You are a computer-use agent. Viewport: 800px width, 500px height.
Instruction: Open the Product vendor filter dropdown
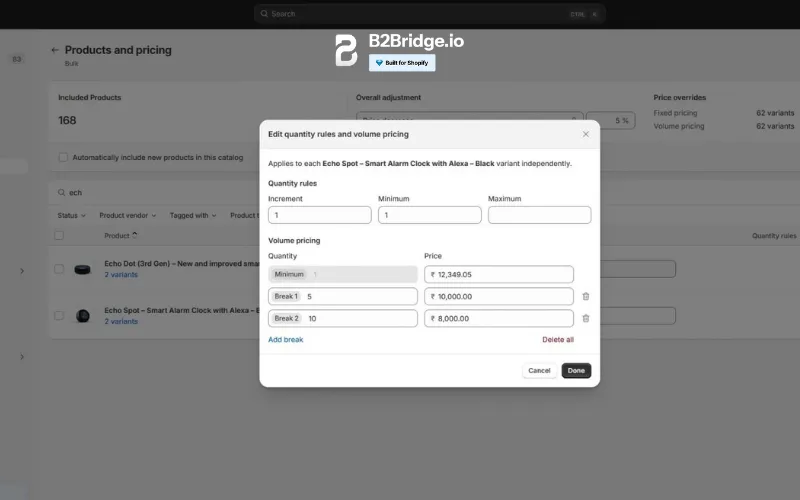click(128, 215)
